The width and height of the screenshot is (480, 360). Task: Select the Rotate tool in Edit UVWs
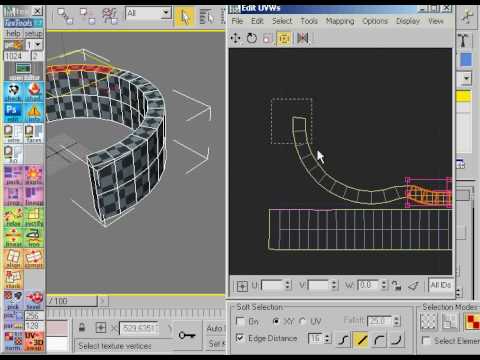click(x=252, y=38)
